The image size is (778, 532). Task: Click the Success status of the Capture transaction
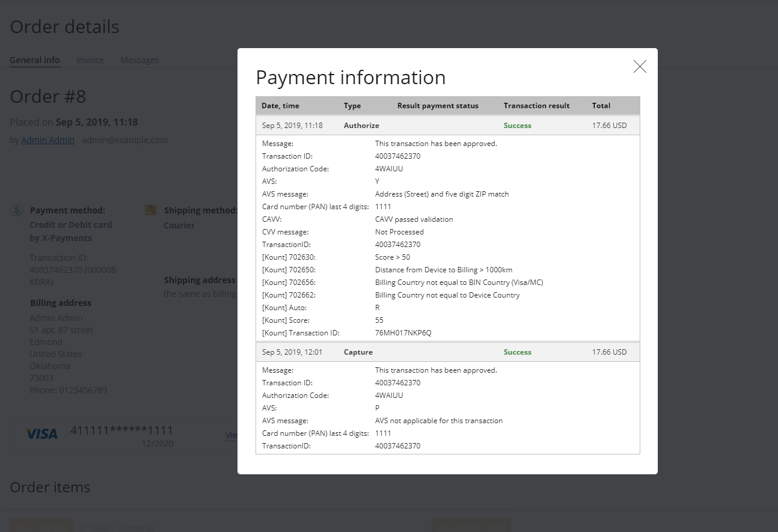pos(517,352)
